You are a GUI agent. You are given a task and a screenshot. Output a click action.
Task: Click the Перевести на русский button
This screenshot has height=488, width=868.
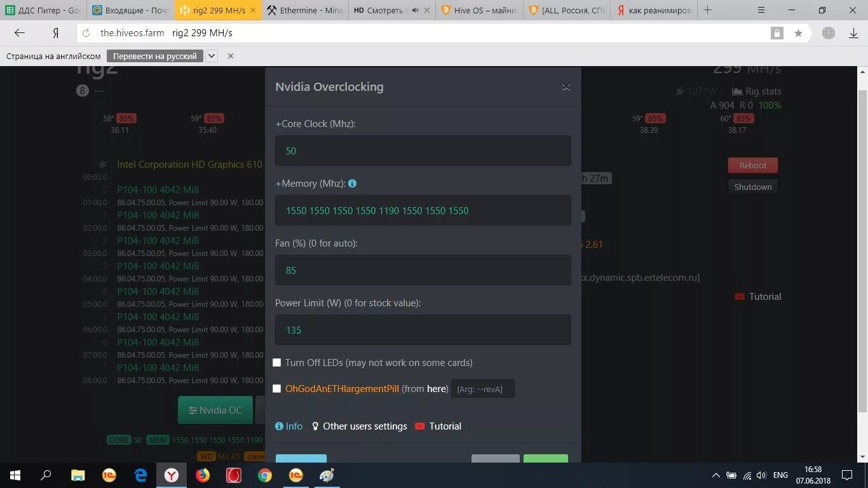pyautogui.click(x=155, y=56)
